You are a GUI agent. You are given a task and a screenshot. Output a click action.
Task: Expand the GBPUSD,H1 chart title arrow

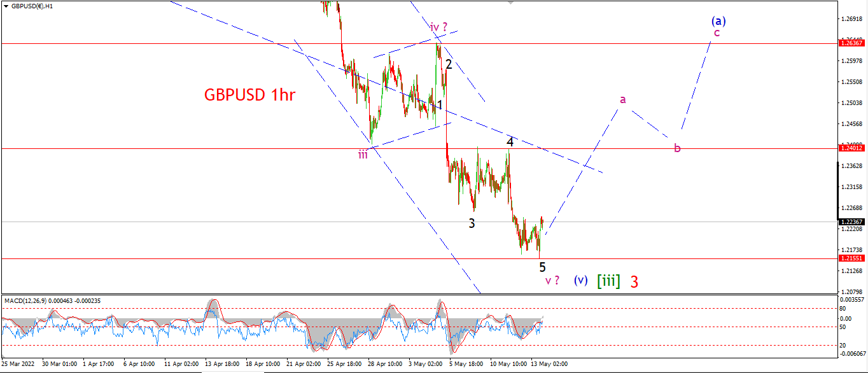[6, 6]
